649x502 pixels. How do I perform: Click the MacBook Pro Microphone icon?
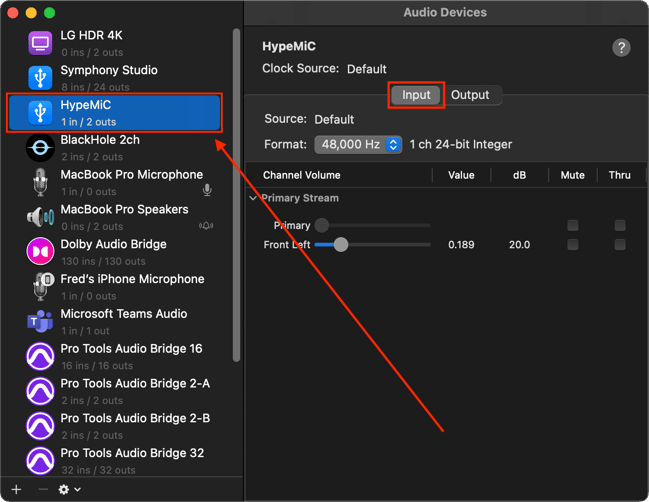[40, 182]
